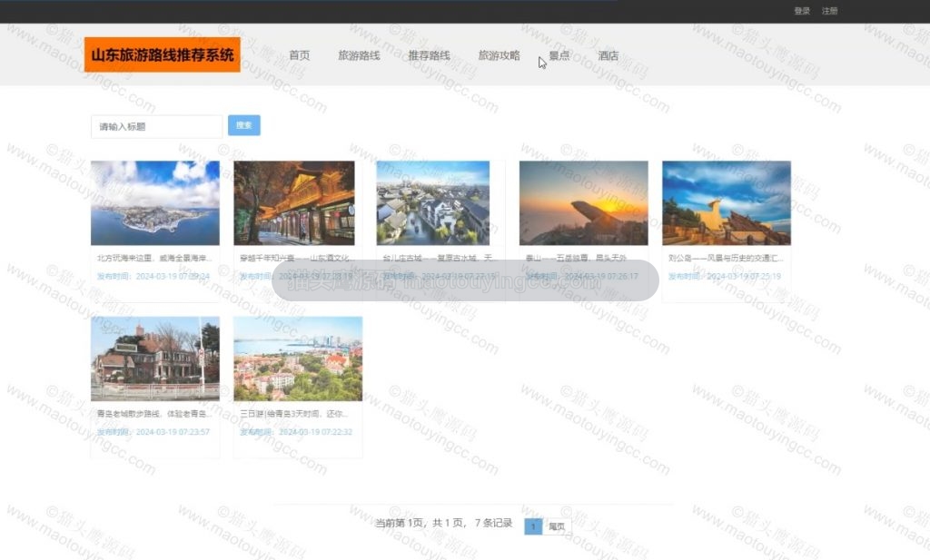Click publish time 2024-03-19 07:25:19
This screenshot has height=560, width=930.
click(x=725, y=276)
